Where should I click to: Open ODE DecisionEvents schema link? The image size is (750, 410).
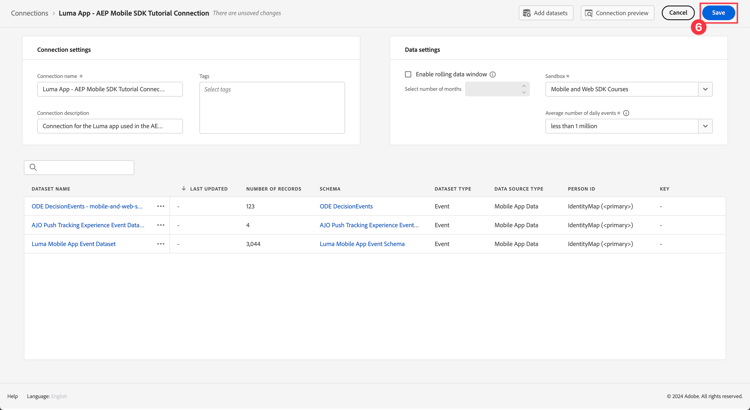(x=346, y=206)
